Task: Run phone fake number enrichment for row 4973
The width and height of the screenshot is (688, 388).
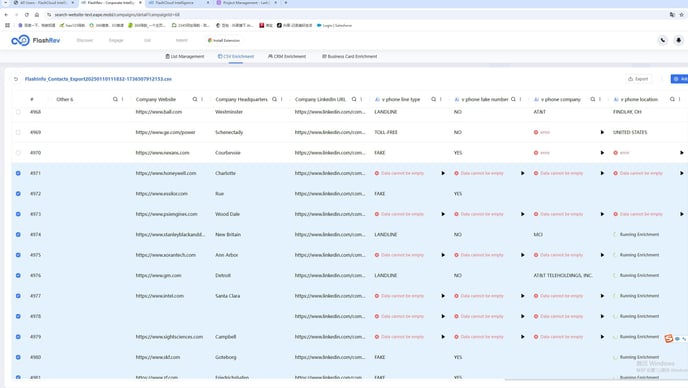Action: tap(523, 214)
